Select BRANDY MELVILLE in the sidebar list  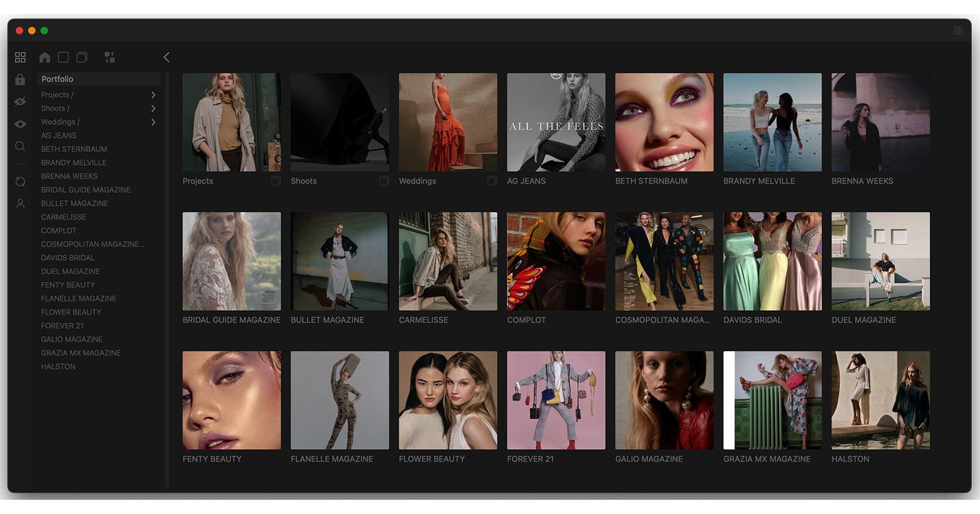(x=73, y=163)
